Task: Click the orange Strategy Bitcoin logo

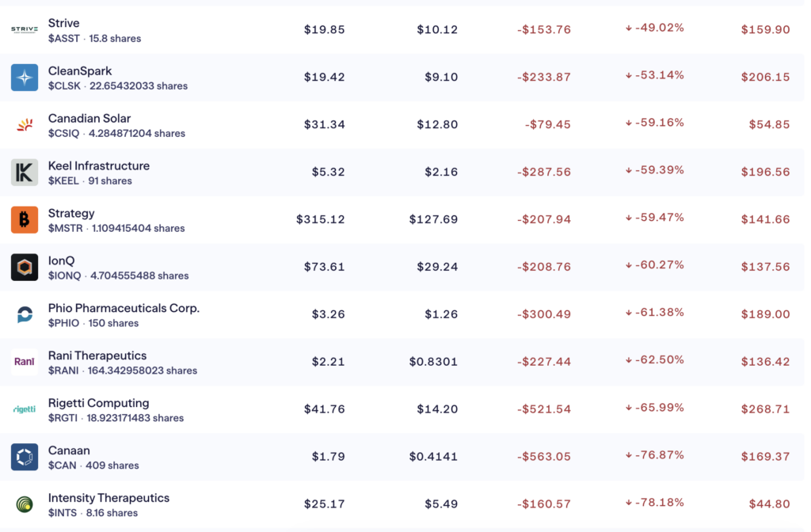Action: tap(25, 220)
